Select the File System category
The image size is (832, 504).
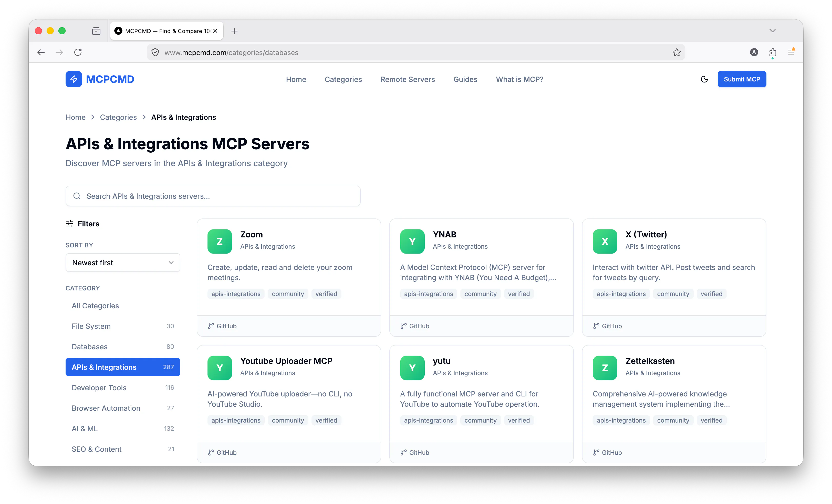tap(123, 326)
